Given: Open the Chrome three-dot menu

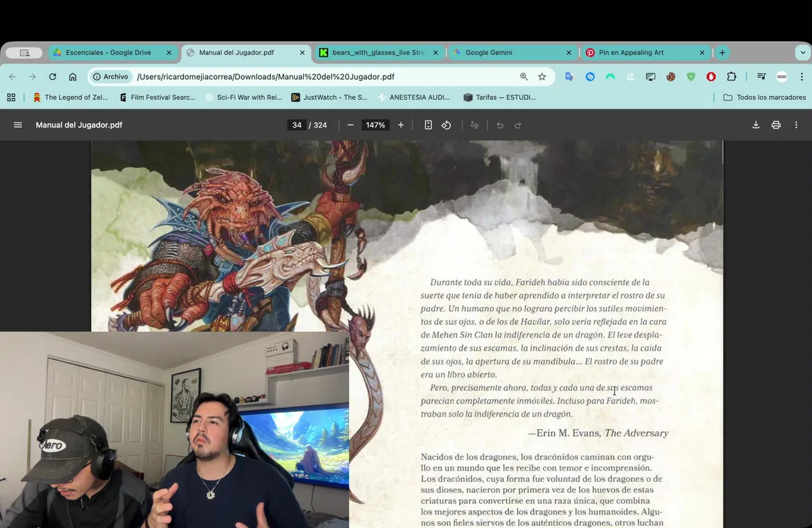Looking at the screenshot, I should 802,76.
